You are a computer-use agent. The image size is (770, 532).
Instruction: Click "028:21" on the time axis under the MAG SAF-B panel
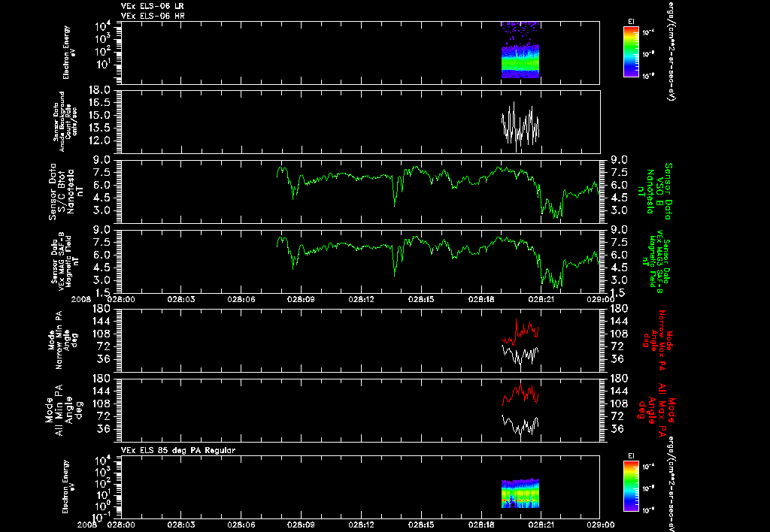tap(541, 299)
